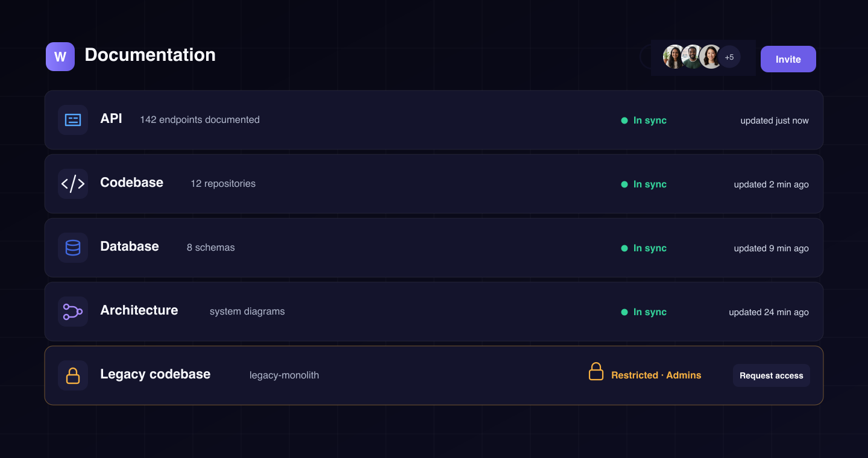This screenshot has height=458, width=868.
Task: Click the Database cylinder icon
Action: (73, 248)
